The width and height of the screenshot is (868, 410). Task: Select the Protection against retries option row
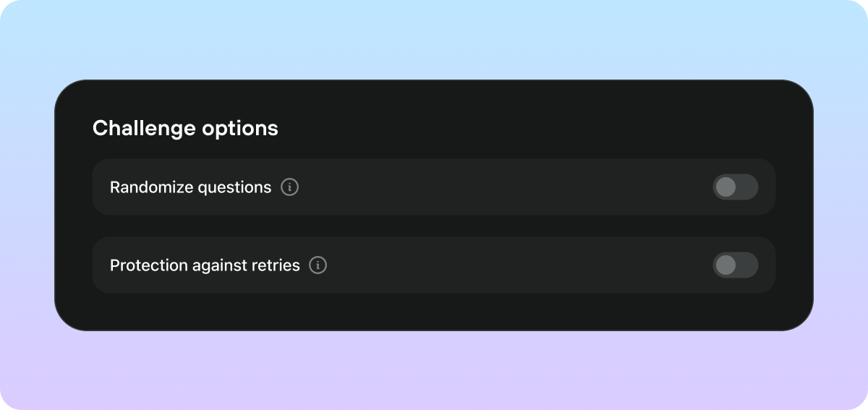tap(506, 265)
